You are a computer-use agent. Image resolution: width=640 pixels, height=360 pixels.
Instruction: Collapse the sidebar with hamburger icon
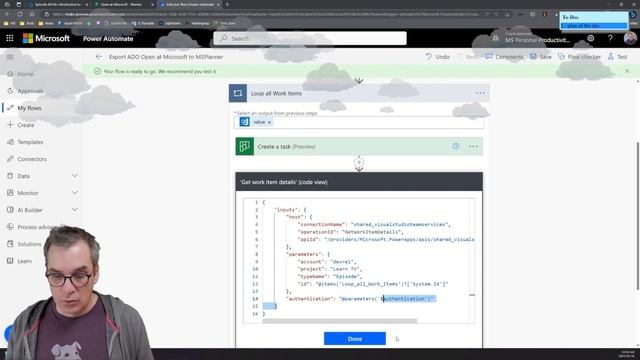[x=10, y=57]
